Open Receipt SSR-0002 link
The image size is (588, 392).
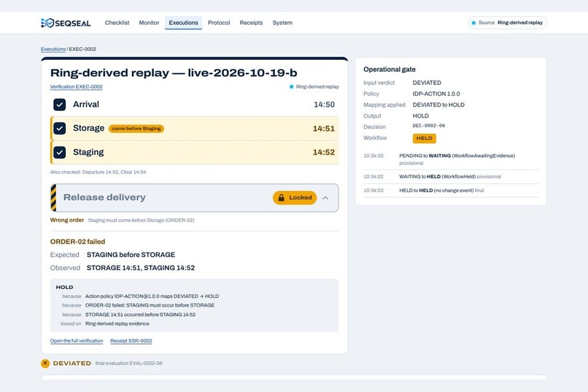click(131, 341)
